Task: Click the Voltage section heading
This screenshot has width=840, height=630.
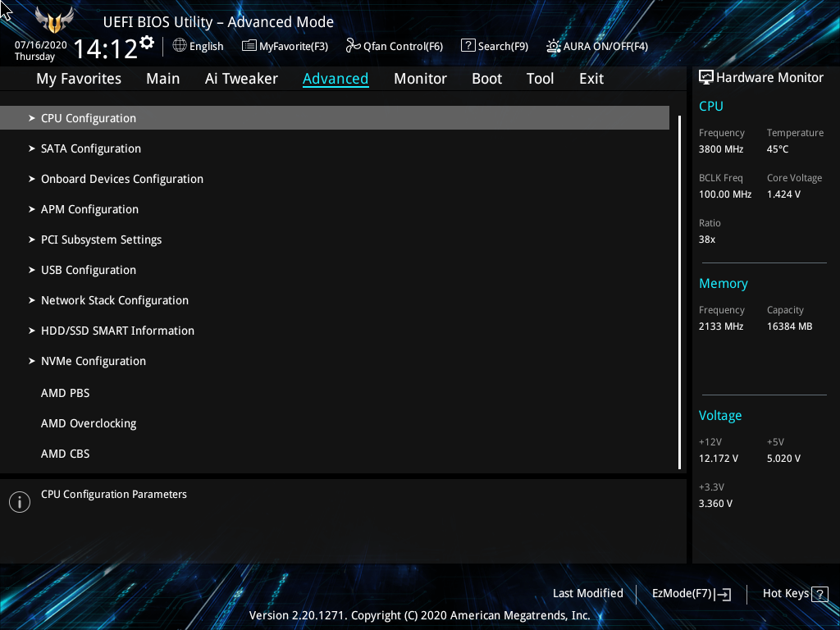Action: pos(720,416)
